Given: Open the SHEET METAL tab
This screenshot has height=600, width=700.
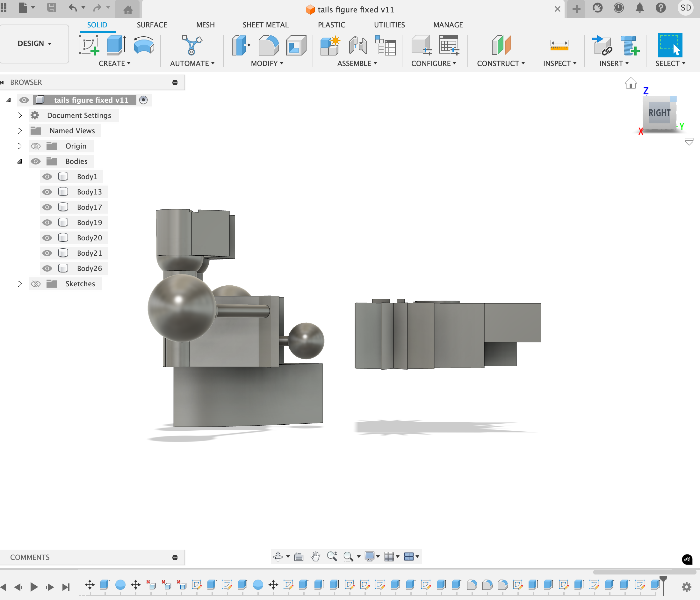Looking at the screenshot, I should point(265,25).
